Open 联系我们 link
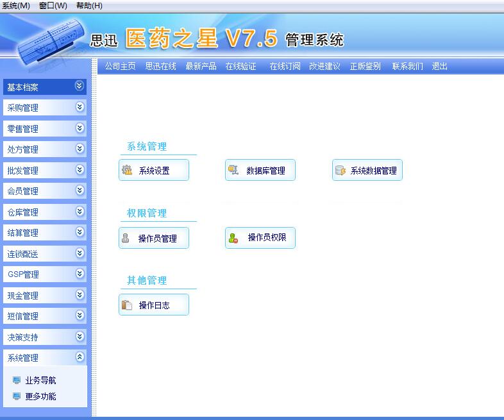This screenshot has height=420, width=504. click(x=408, y=66)
